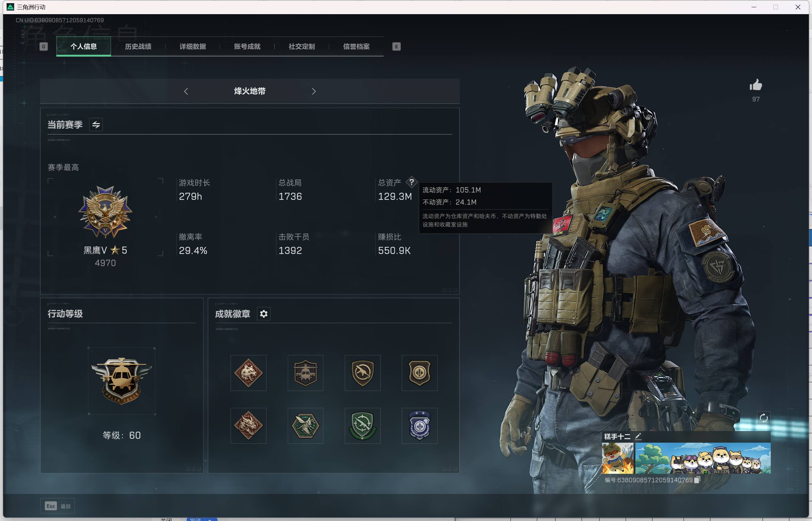Screen dimensions: 812x521
Task: Select the wasp hexagon achievement badge
Action: click(x=305, y=426)
